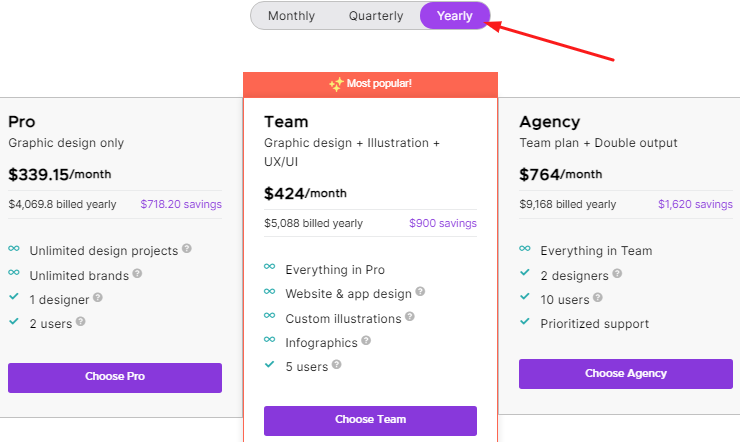Click help icon next to Unlimited brands

click(137, 273)
